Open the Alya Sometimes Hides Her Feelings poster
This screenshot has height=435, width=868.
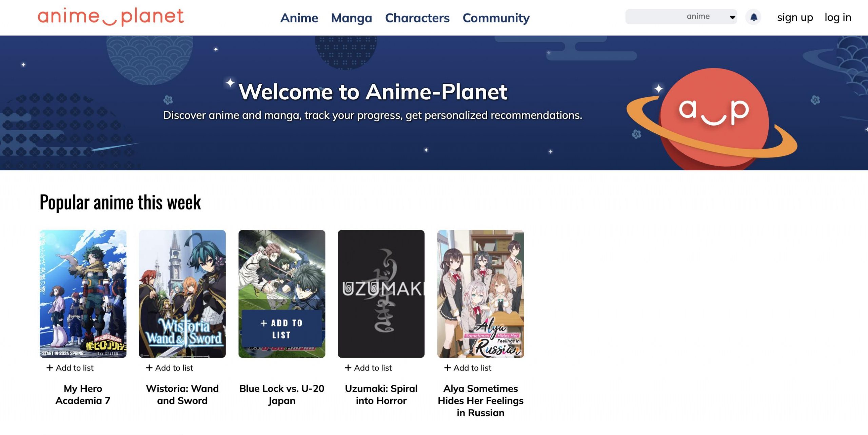[480, 294]
